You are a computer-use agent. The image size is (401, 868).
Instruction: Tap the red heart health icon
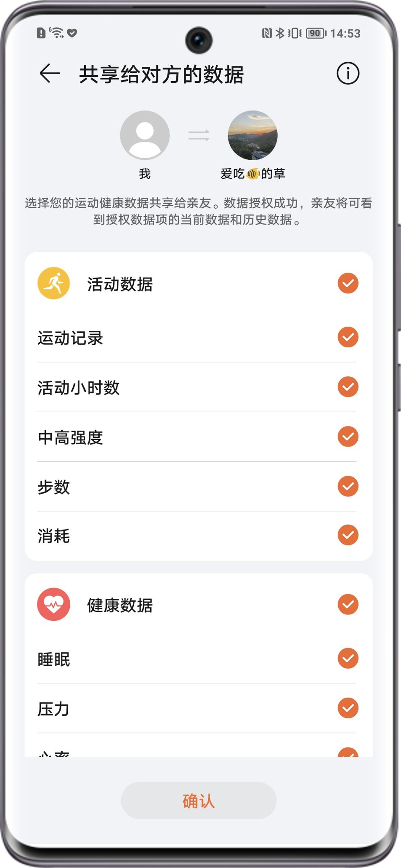point(53,604)
